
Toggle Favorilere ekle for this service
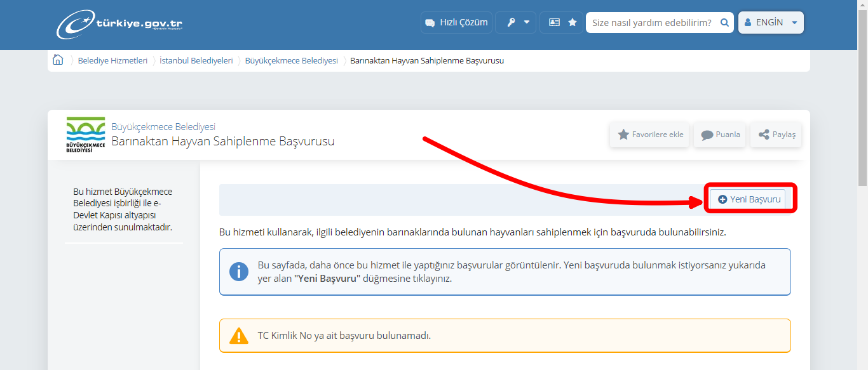[x=649, y=134]
